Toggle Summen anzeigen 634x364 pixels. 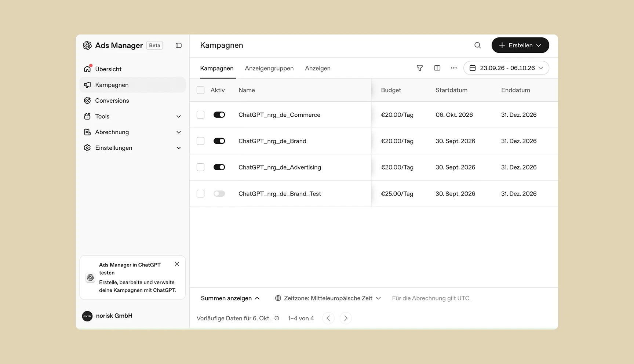tap(230, 298)
